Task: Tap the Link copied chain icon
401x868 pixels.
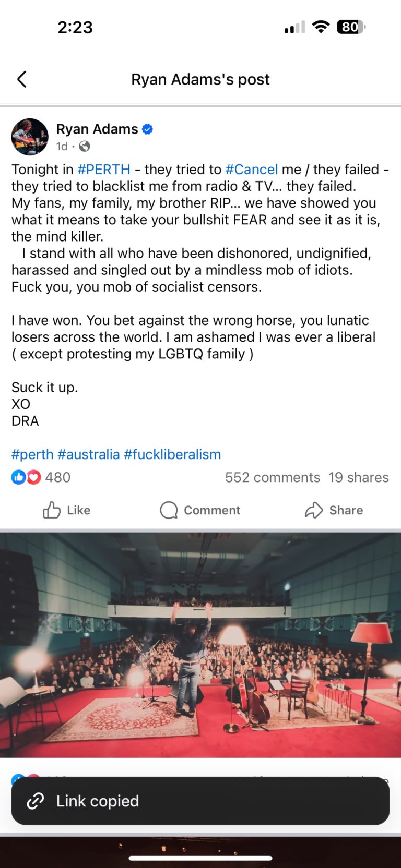Action: click(x=36, y=801)
